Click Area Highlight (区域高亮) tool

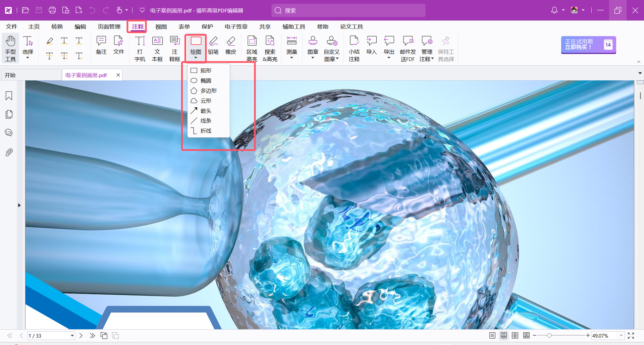(252, 48)
